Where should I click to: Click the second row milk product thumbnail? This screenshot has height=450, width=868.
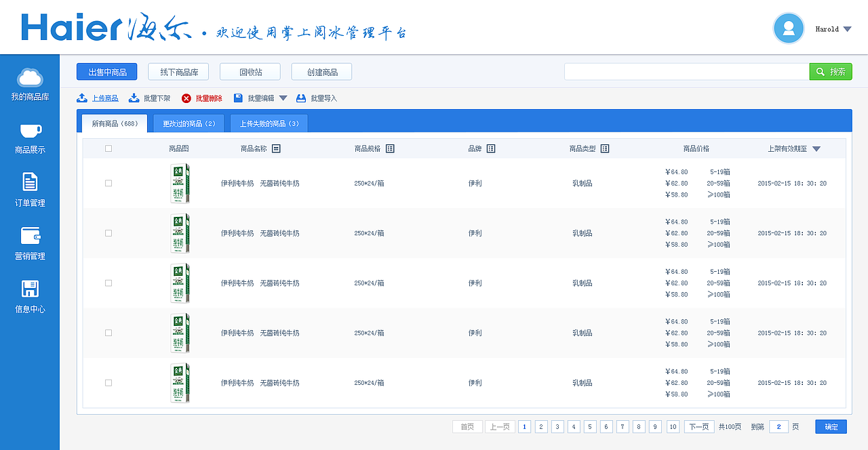pyautogui.click(x=180, y=233)
